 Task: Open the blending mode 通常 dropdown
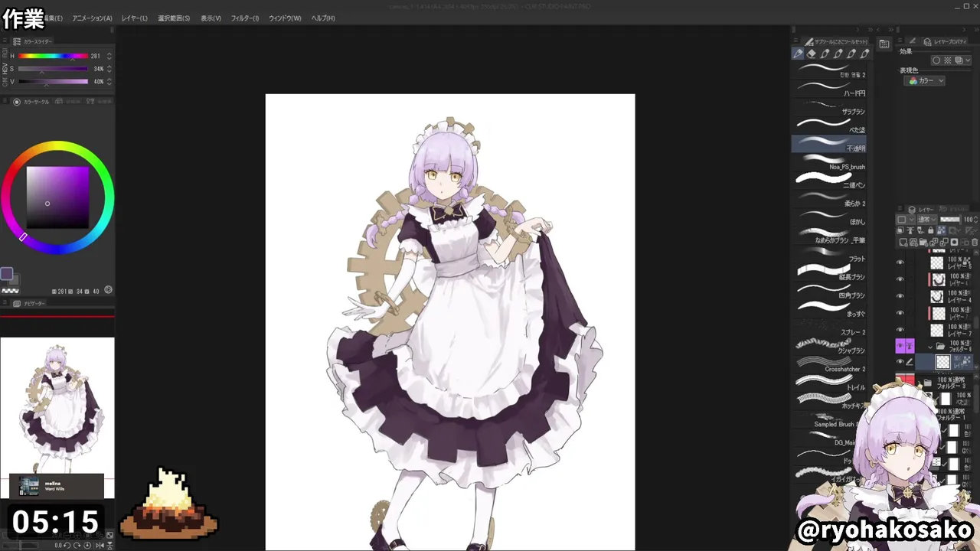coord(926,219)
